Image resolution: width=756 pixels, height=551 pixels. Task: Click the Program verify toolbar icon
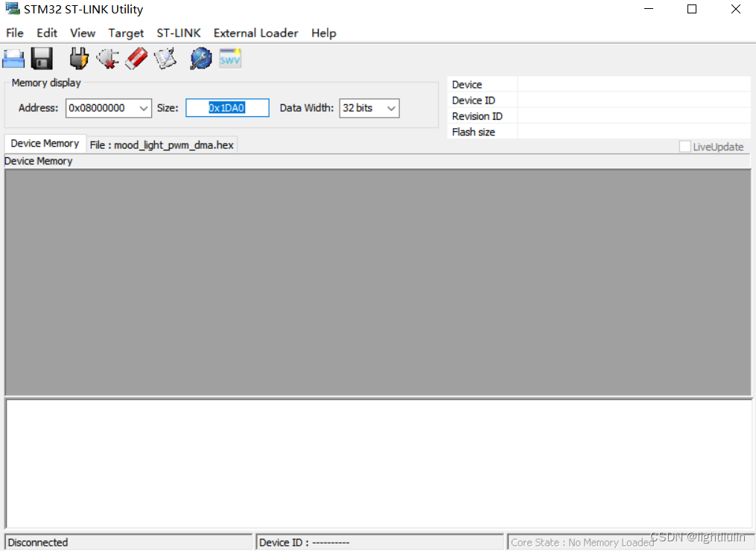tap(165, 59)
